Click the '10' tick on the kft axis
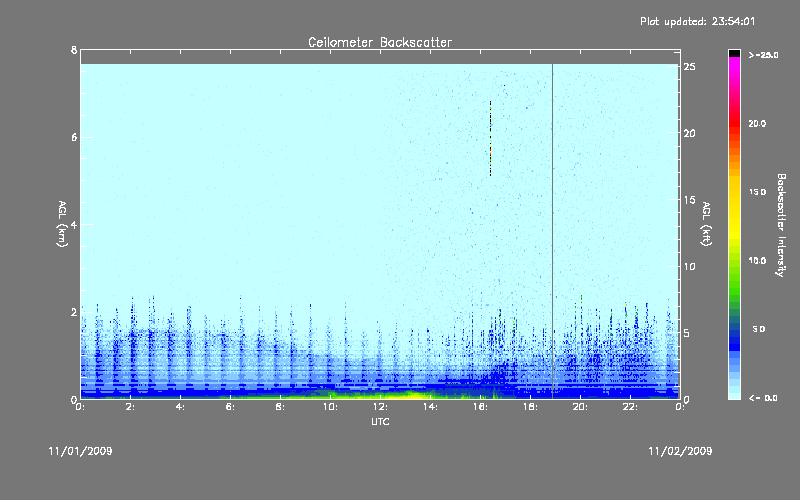This screenshot has width=800, height=500. click(690, 266)
